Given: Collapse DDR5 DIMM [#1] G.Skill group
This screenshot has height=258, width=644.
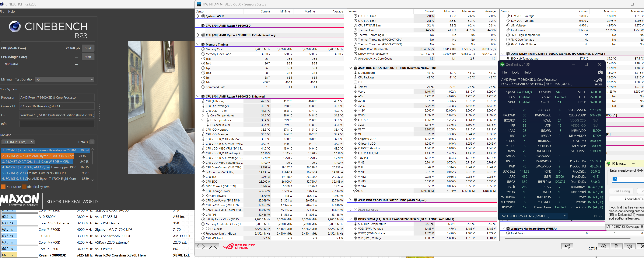Looking at the screenshot, I should point(350,219).
